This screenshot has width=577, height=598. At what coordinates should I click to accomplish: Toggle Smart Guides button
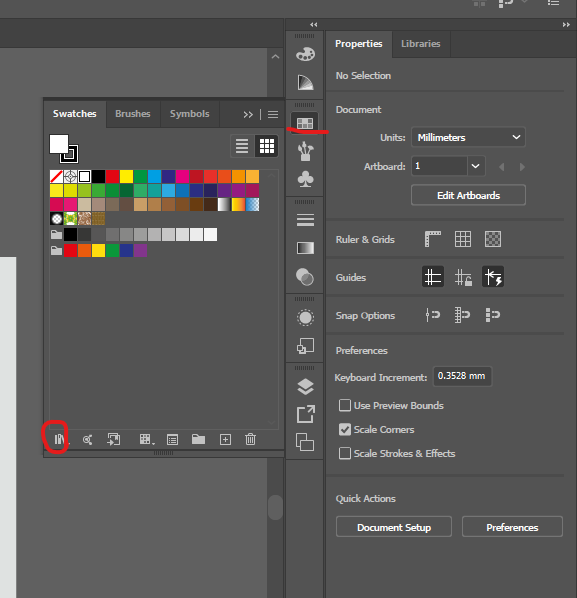493,276
